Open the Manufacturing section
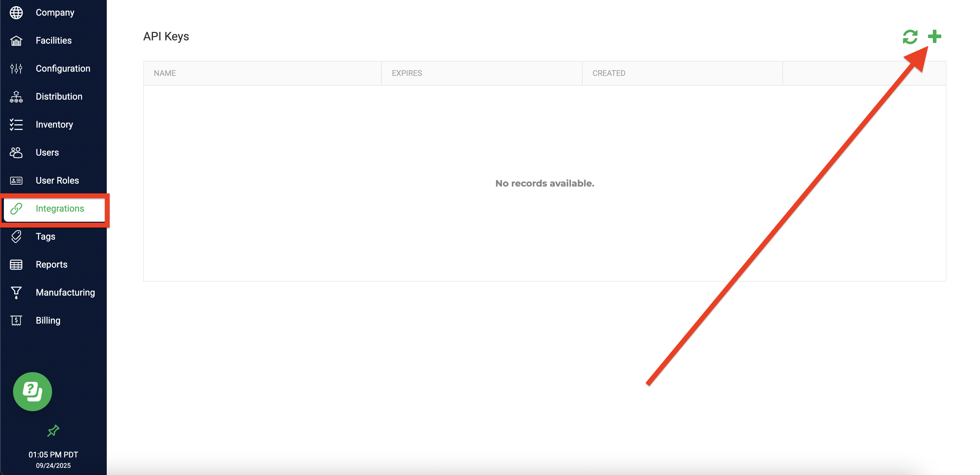980x475 pixels. (65, 292)
